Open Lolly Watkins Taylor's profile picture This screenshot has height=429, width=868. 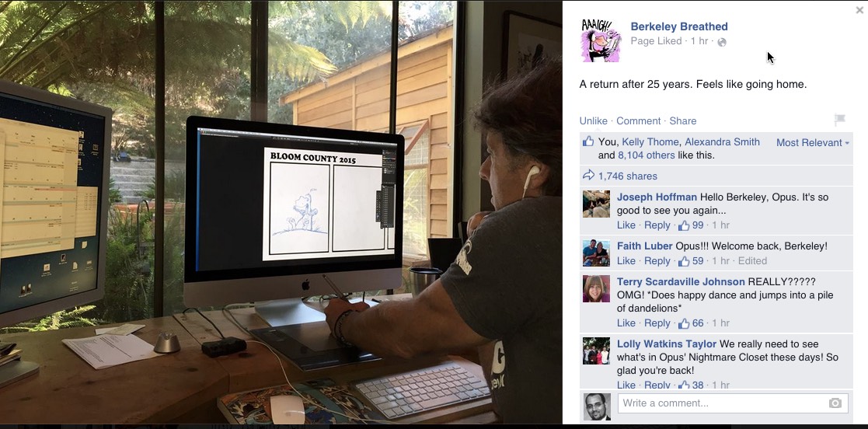[596, 351]
